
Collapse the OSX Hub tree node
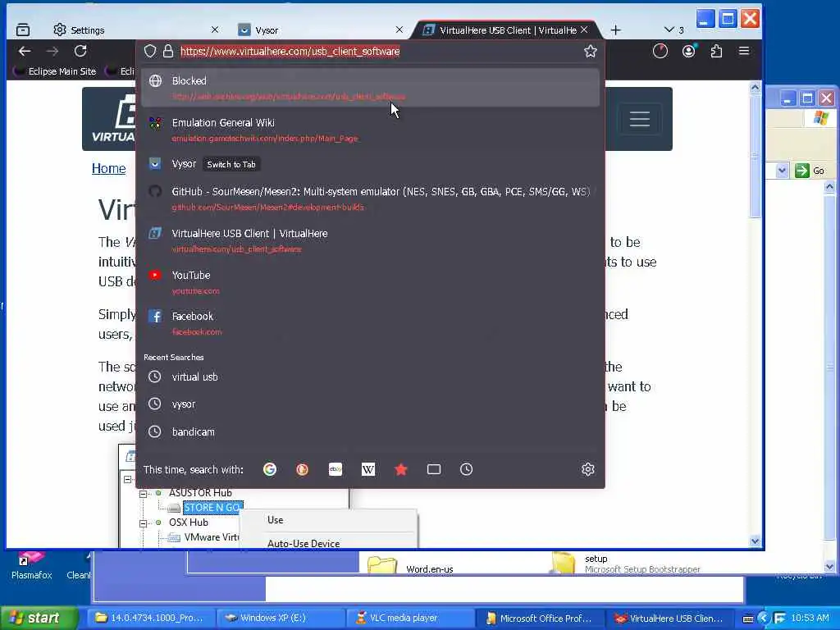tap(143, 523)
